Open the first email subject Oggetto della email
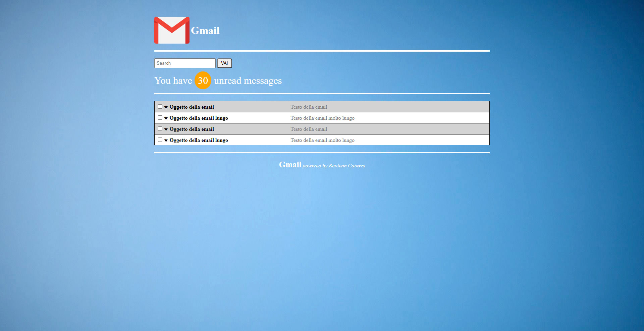 [x=192, y=107]
